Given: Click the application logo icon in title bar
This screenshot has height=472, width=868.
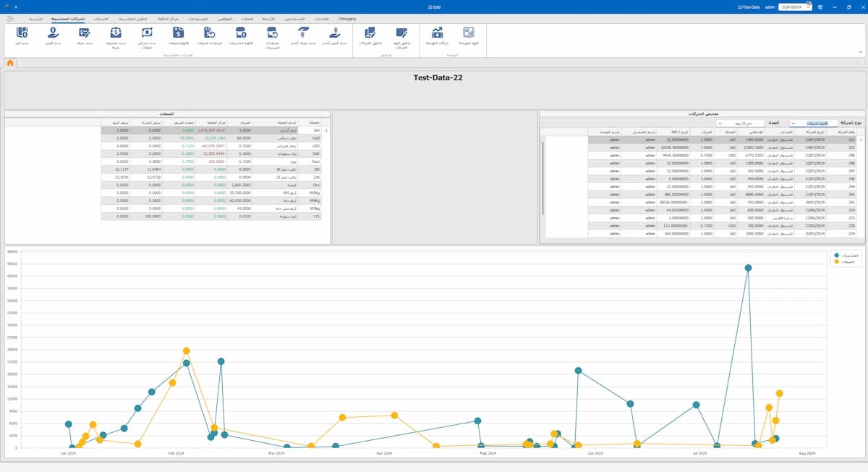Looking at the screenshot, I should click(7, 6).
